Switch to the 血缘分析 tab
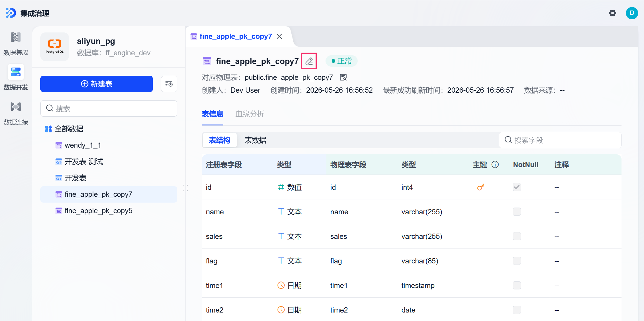The height and width of the screenshot is (321, 644). coord(250,114)
